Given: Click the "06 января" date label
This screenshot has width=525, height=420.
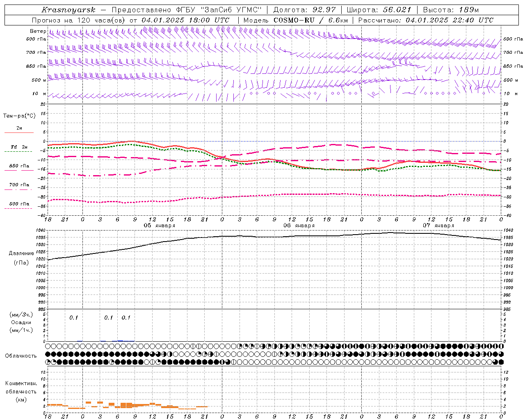Looking at the screenshot, I should coord(299,226).
